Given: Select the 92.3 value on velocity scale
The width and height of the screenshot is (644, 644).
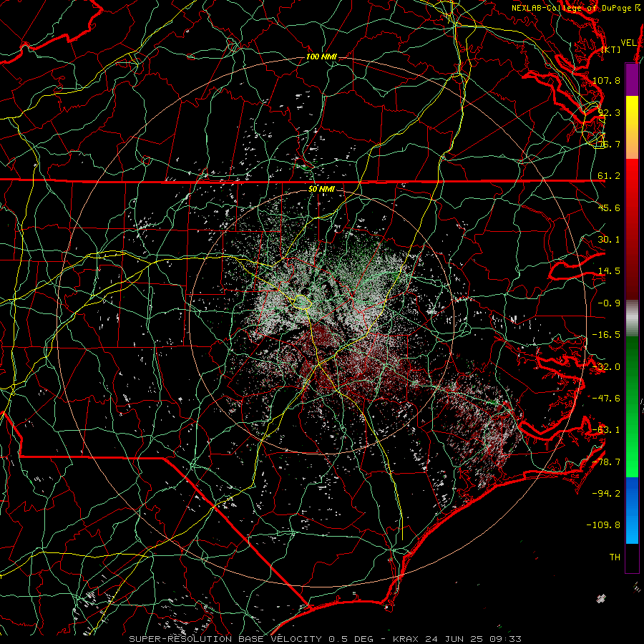Looking at the screenshot, I should 609,112.
